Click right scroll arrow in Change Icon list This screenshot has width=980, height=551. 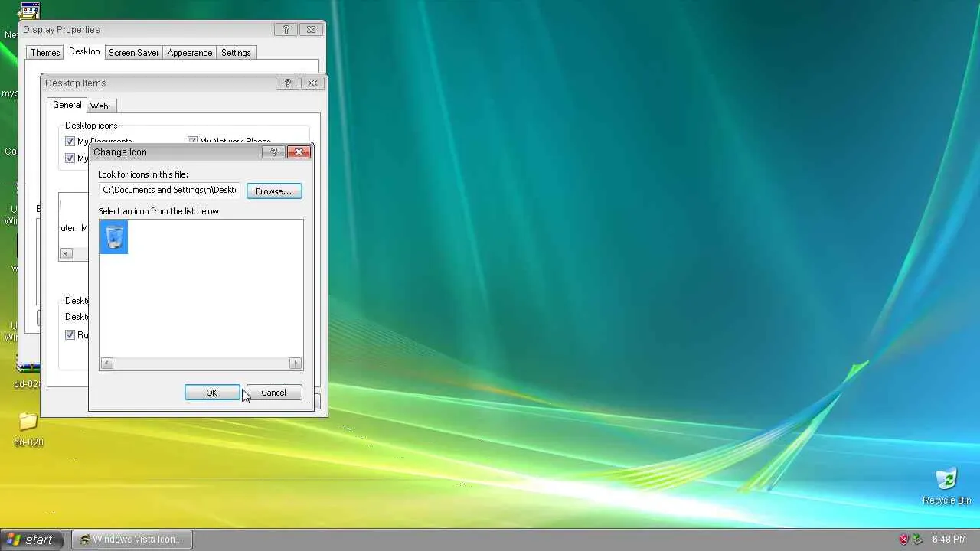click(x=296, y=364)
